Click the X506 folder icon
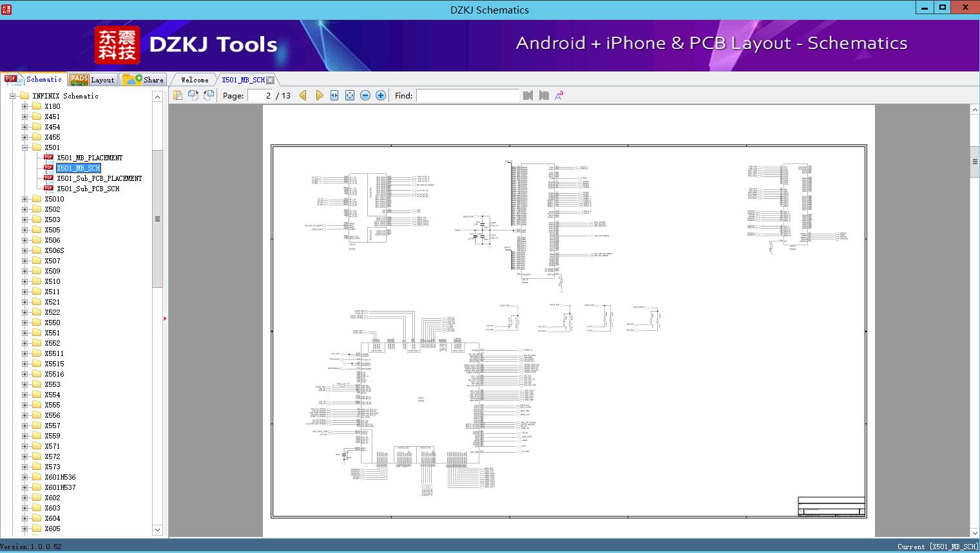The height and width of the screenshot is (553, 980). click(x=37, y=240)
